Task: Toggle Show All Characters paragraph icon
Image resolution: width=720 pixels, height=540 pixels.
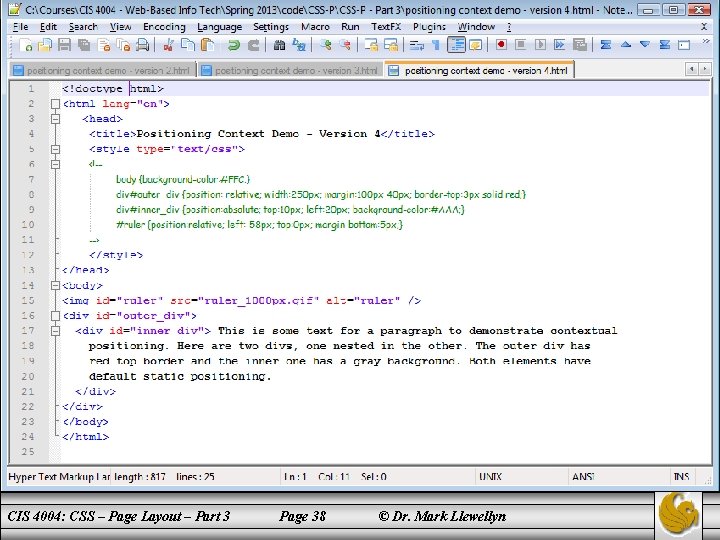Action: point(436,45)
